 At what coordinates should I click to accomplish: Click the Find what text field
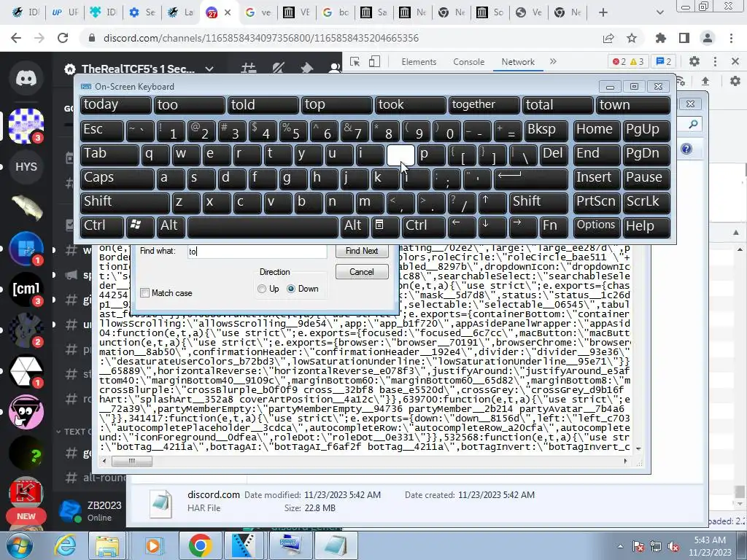coord(258,251)
